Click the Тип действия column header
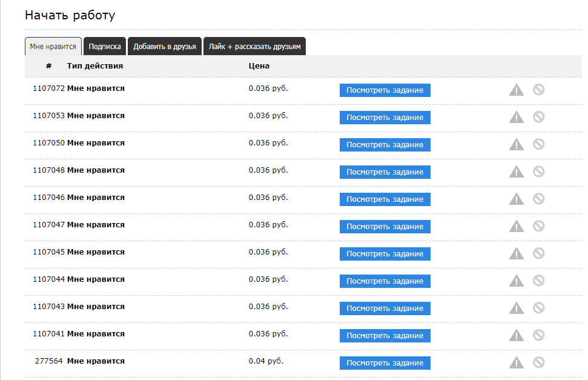Viewport: 588px width, 380px height. click(x=95, y=65)
